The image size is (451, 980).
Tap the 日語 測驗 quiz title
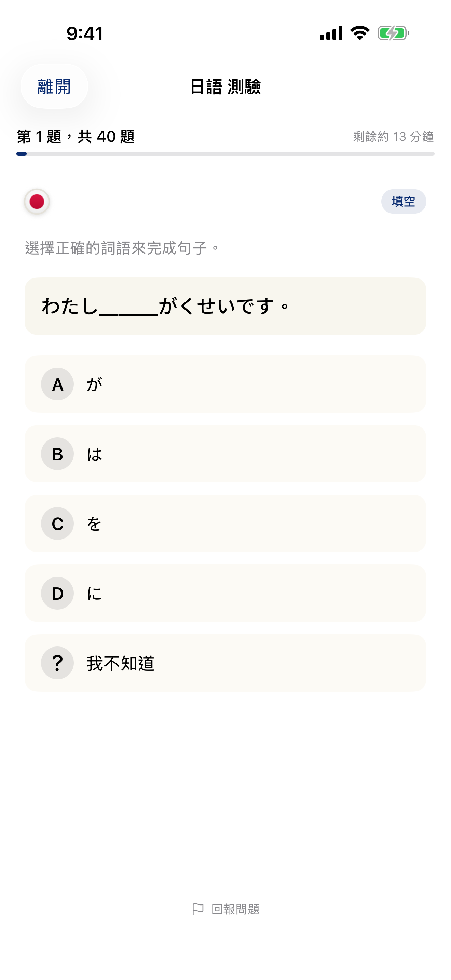pyautogui.click(x=225, y=87)
